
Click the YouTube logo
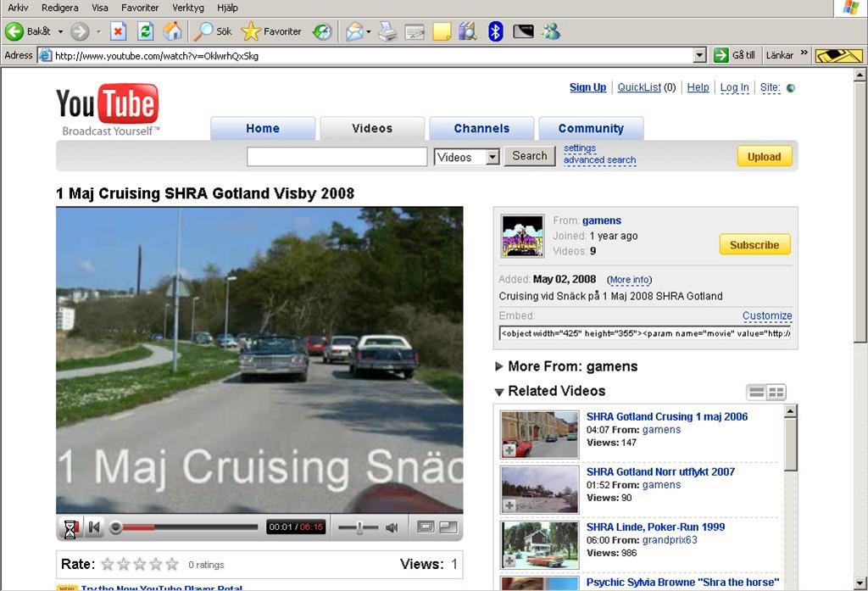(x=108, y=109)
